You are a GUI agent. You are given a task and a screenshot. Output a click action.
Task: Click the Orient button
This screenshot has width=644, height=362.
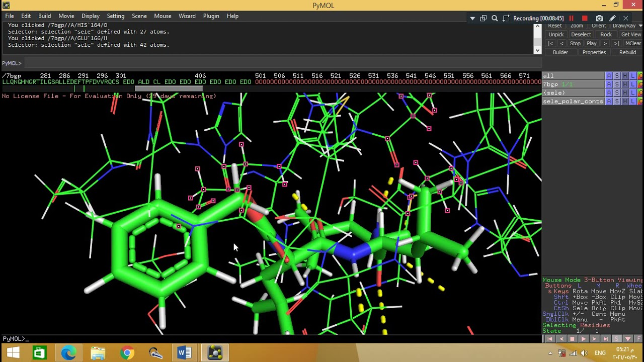pyautogui.click(x=599, y=26)
